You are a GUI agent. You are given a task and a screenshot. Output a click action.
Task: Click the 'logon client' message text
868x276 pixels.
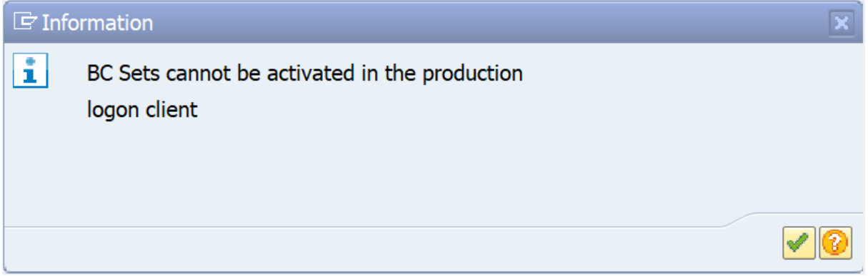click(x=142, y=111)
